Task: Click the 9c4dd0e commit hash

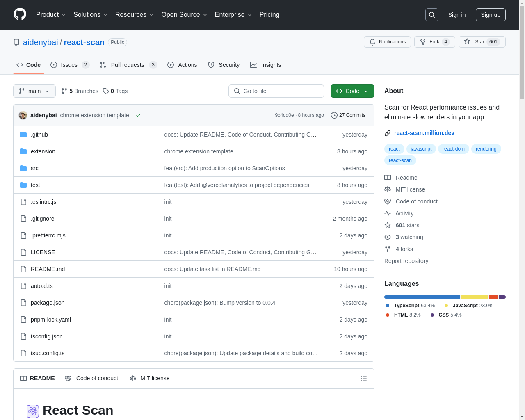Action: tap(284, 115)
